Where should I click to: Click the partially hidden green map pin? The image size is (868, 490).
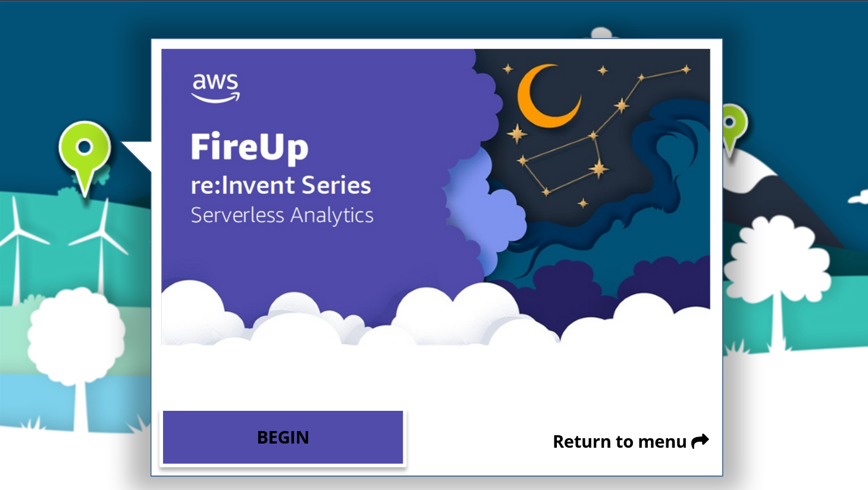point(734,126)
